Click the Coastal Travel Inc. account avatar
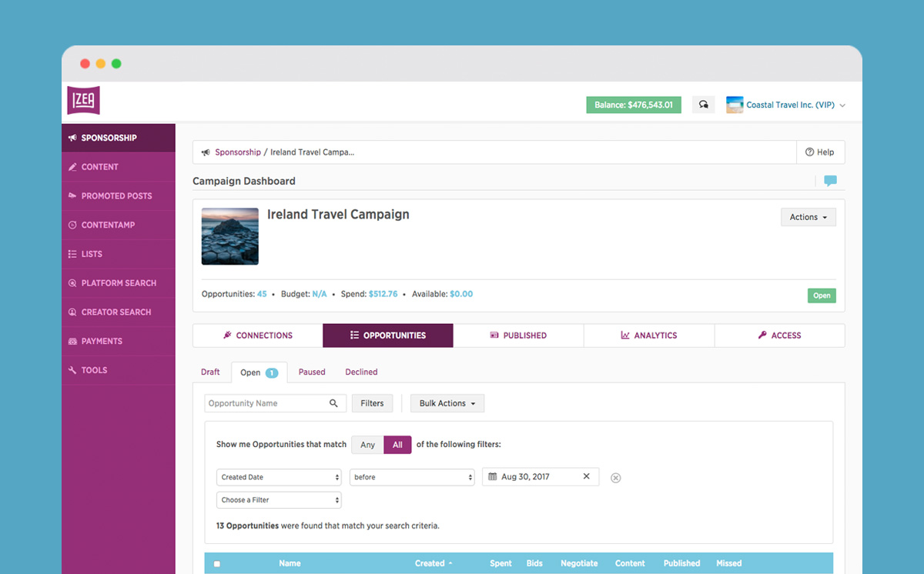The image size is (924, 574). (x=735, y=105)
